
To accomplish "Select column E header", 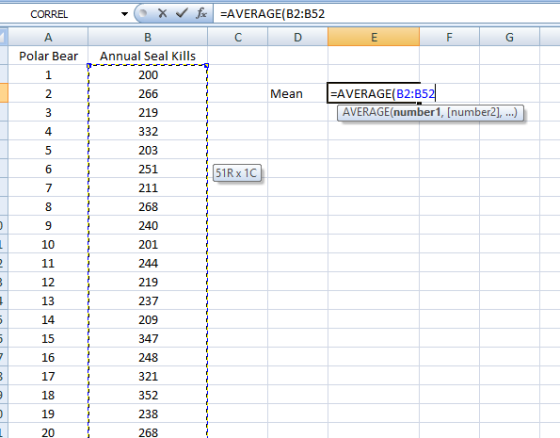I will click(374, 37).
